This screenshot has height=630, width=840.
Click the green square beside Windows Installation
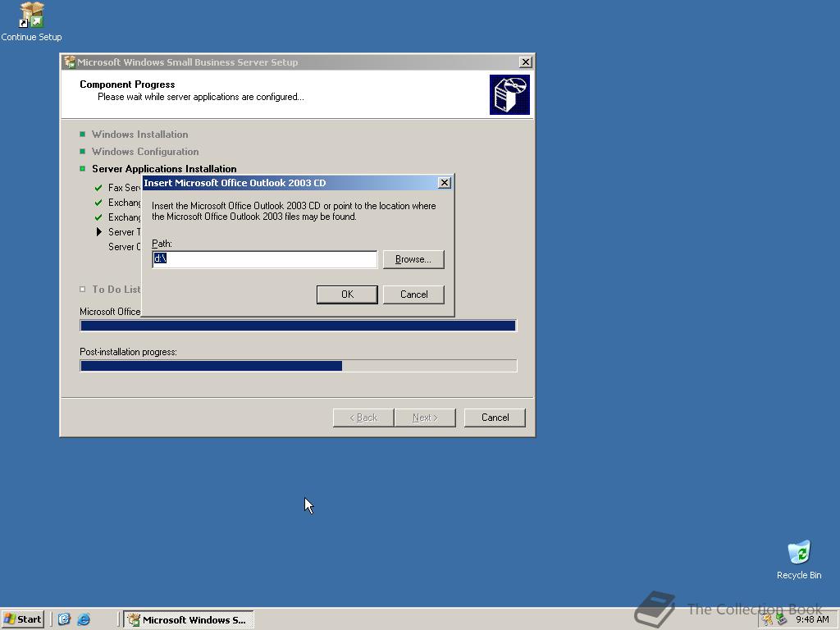click(x=83, y=134)
